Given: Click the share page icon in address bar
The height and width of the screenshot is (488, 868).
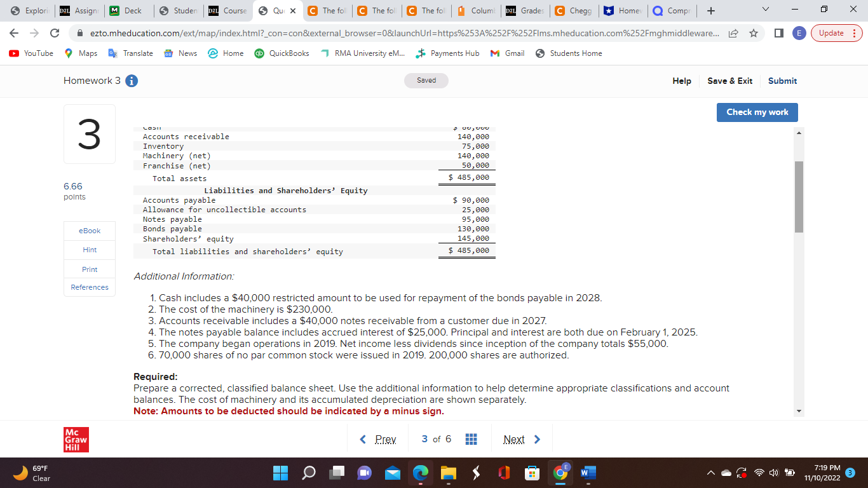Looking at the screenshot, I should 734,33.
